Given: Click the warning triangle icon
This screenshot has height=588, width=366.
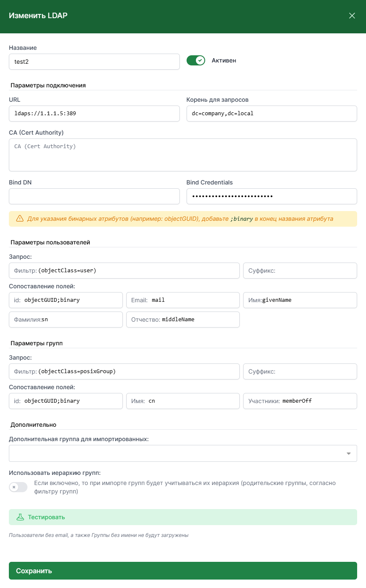Looking at the screenshot, I should [20, 219].
